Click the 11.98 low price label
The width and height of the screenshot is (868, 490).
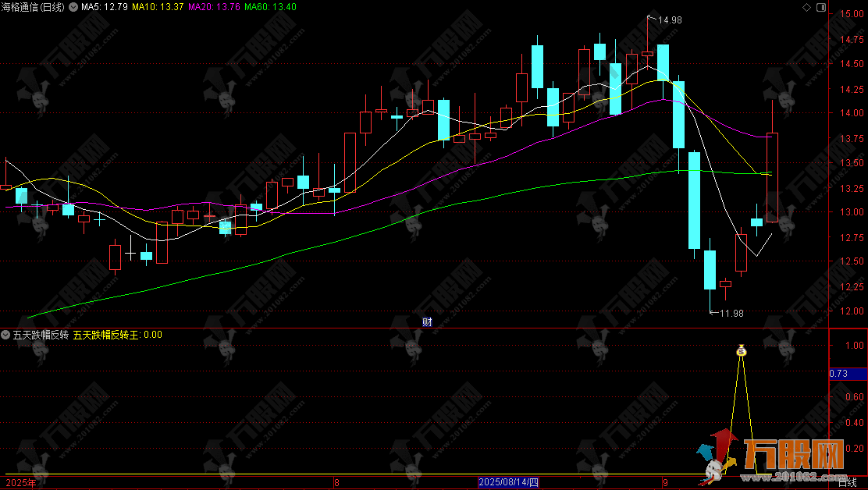731,314
